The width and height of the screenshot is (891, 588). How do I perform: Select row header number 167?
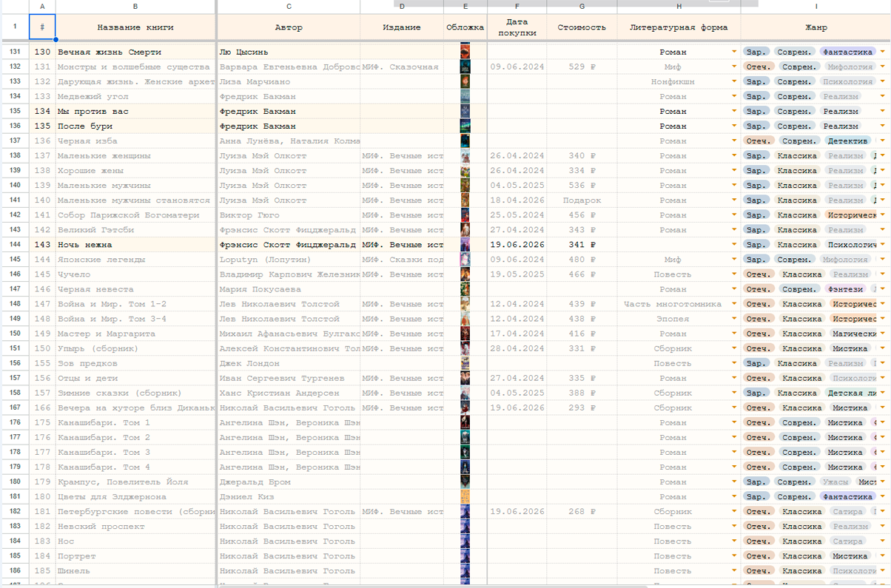pyautogui.click(x=15, y=408)
